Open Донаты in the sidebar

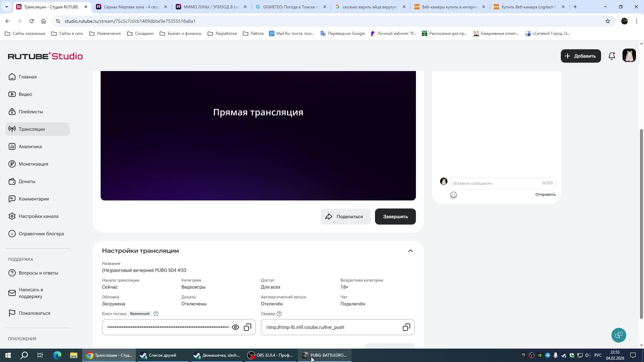[27, 181]
